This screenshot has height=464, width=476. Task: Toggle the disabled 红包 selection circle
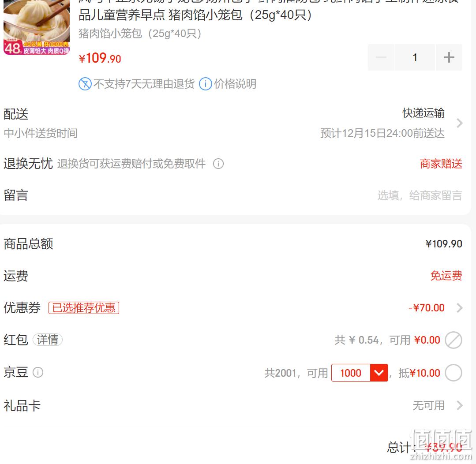point(454,340)
